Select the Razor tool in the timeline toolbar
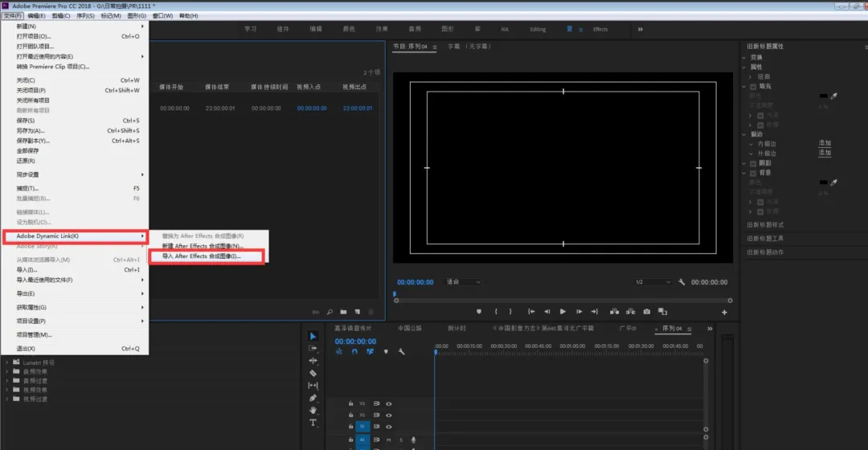The image size is (868, 450). [313, 373]
